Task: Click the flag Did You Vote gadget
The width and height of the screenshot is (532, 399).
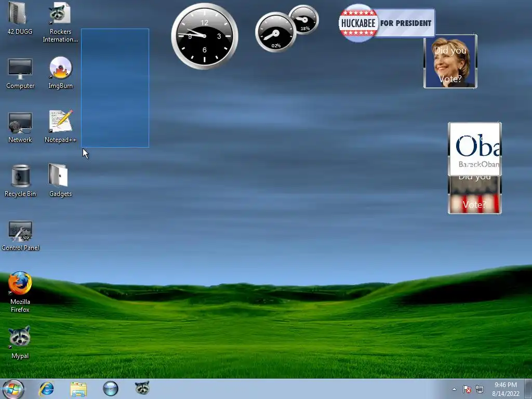Action: point(475,195)
